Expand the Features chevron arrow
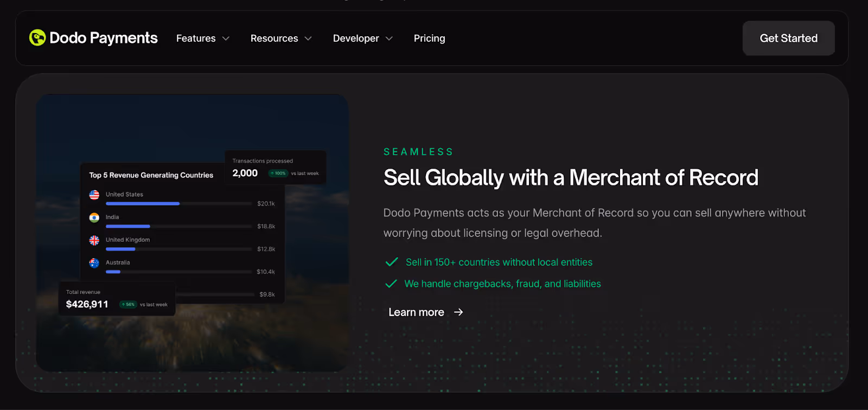The height and width of the screenshot is (410, 868). (226, 39)
